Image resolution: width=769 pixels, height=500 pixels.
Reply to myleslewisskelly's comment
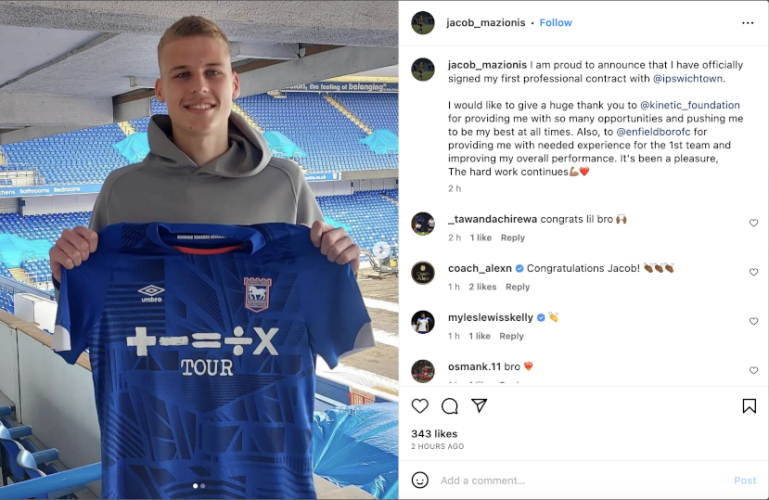(x=512, y=336)
